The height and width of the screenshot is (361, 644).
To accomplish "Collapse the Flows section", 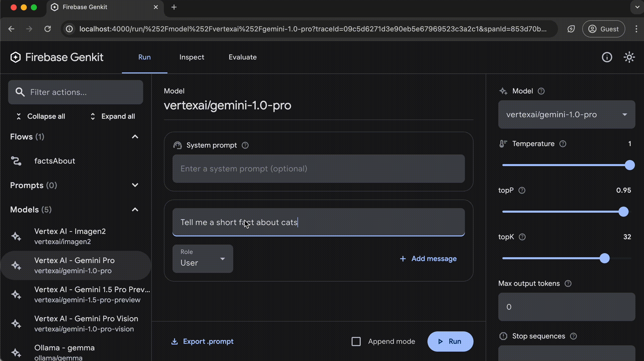I will pyautogui.click(x=135, y=136).
